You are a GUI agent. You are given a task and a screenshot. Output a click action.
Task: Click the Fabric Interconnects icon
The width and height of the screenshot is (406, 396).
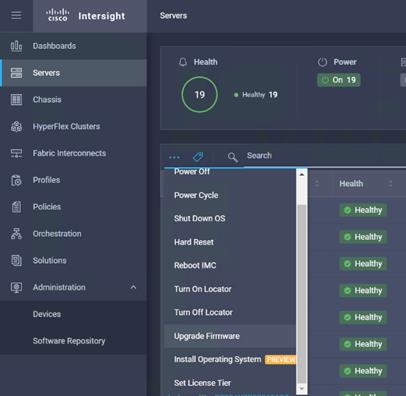tap(16, 153)
